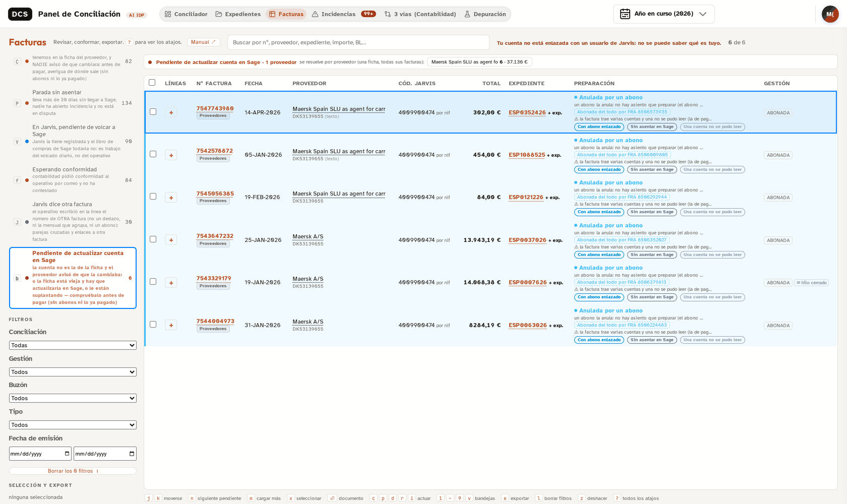Open the 'Año en curso (2026)' selector
Image resolution: width=847 pixels, height=504 pixels.
(663, 14)
